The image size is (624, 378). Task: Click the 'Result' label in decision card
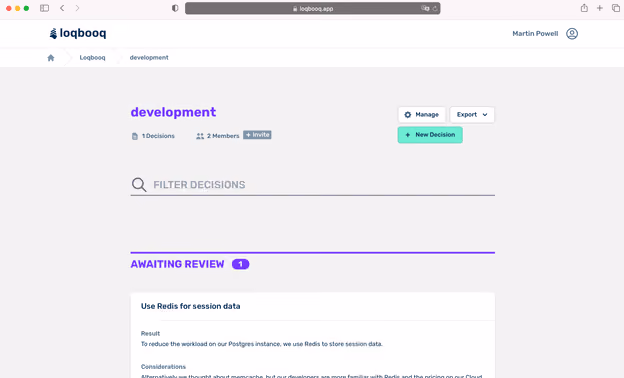150,333
